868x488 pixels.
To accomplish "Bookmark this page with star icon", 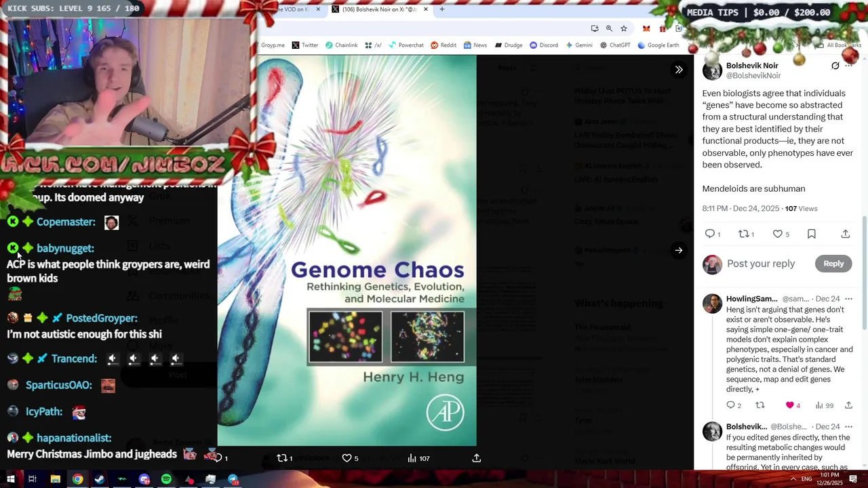I will (x=623, y=28).
